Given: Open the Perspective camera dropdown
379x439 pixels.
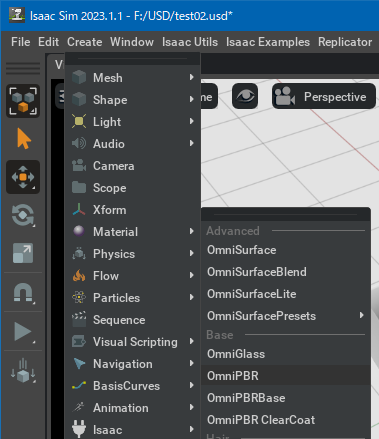Looking at the screenshot, I should [x=324, y=96].
